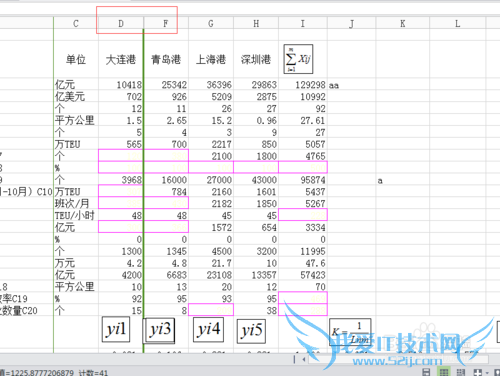This screenshot has height=376, width=500.
Task: Click the cell containing 21.7
Action: (x=211, y=263)
